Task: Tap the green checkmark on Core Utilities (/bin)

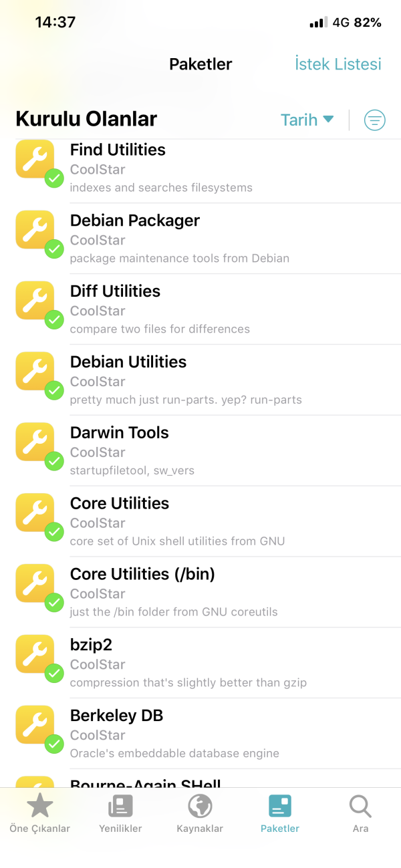Action: 54,603
